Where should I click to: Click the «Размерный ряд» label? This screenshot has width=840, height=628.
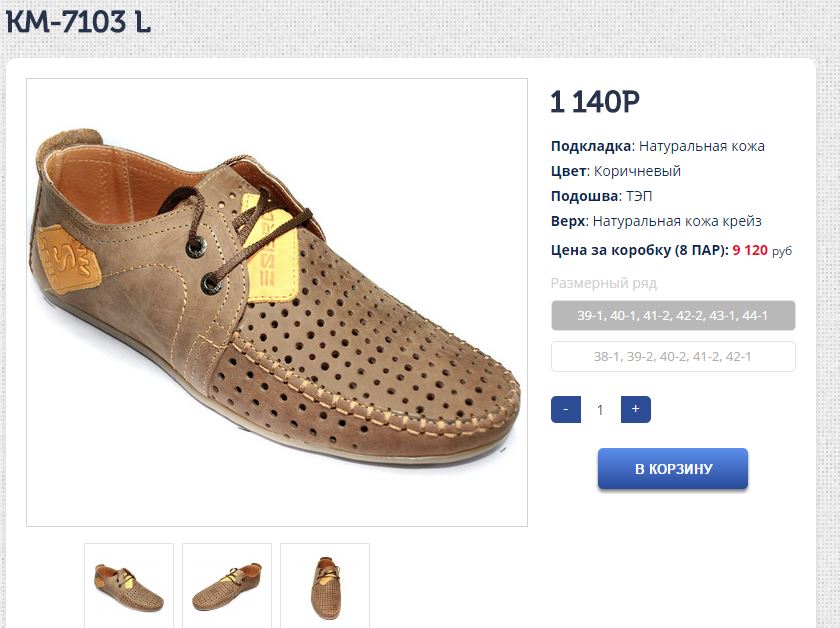coord(604,283)
